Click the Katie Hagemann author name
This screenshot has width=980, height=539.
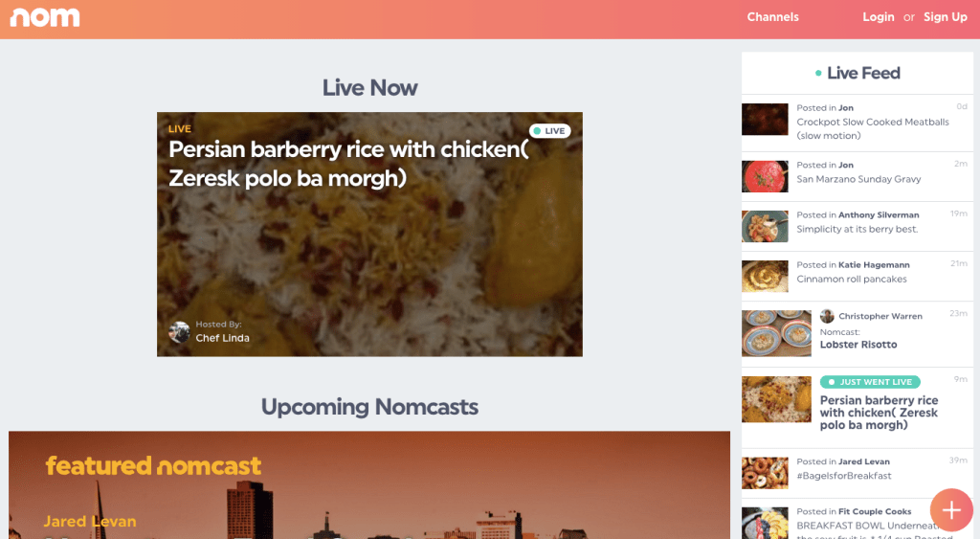[x=874, y=264]
